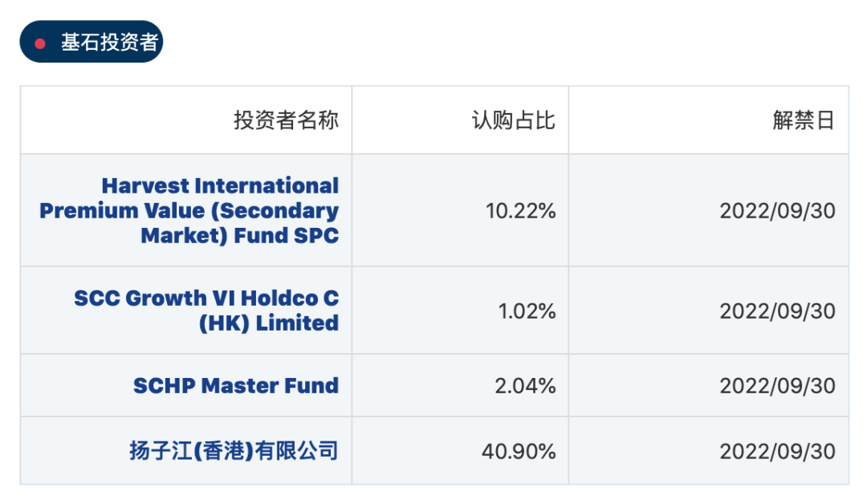Click SCHP Master Fund row unlock date
Screen dimensions: 867x504
click(777, 386)
